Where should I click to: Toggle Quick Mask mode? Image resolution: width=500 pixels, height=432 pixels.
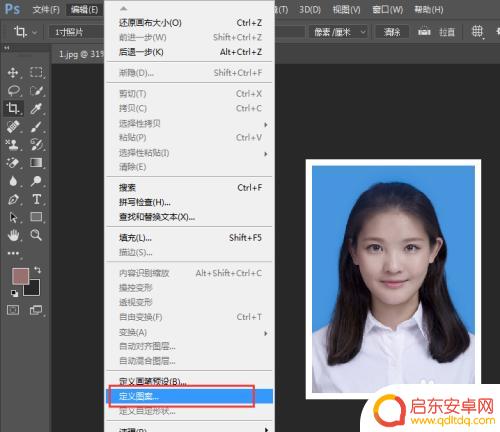coord(13,310)
